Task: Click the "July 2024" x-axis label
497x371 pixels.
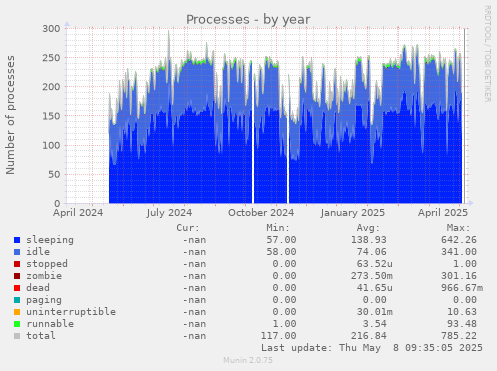Action: point(169,213)
